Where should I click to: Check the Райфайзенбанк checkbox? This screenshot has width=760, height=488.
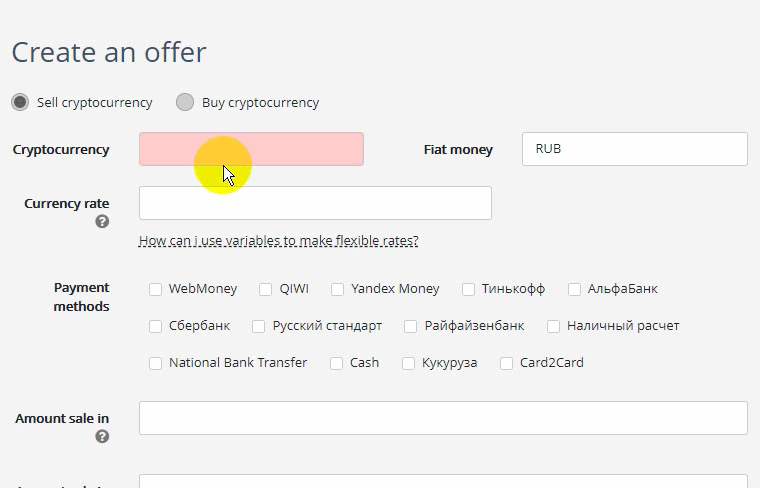click(x=411, y=326)
